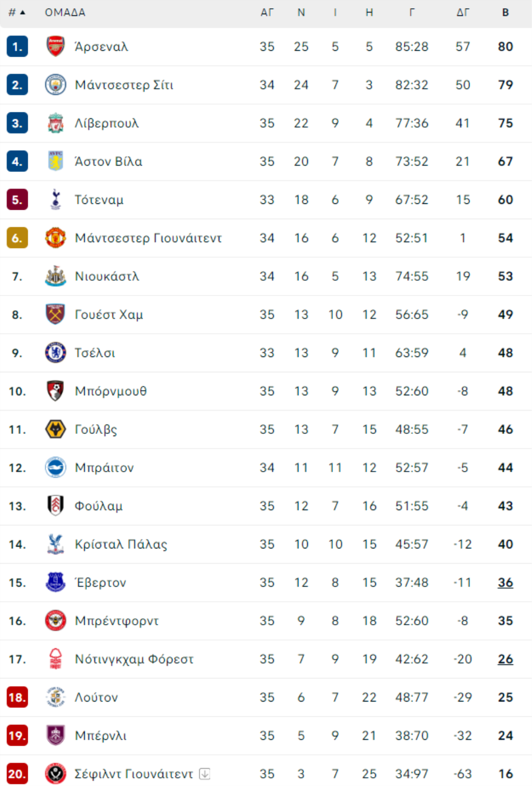
Task: Open the Νιουκάστλ team link
Action: click(x=107, y=277)
